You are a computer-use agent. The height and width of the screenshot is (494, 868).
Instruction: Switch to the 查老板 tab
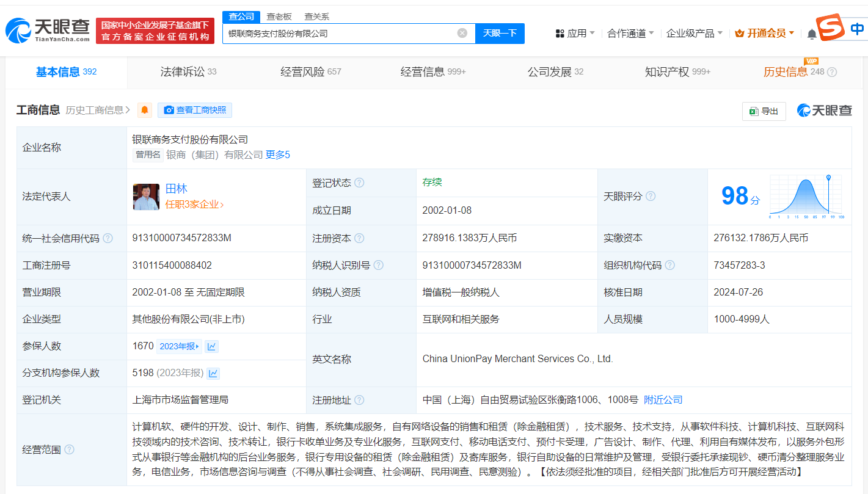(280, 16)
